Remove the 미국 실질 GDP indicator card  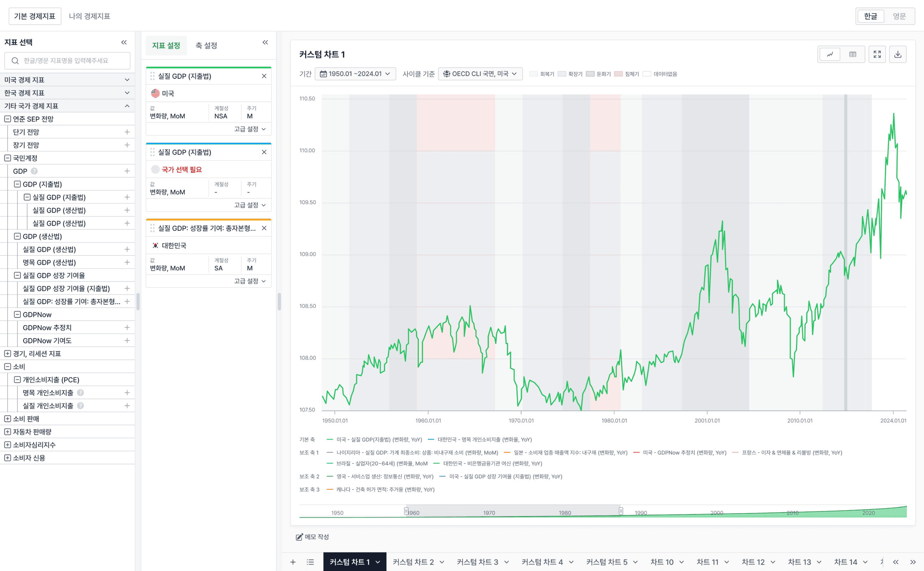coord(264,76)
